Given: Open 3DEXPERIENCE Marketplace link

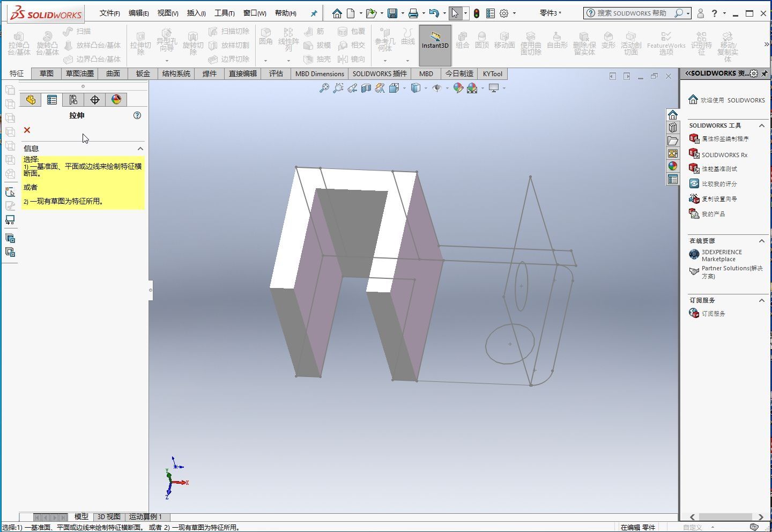Looking at the screenshot, I should (722, 255).
